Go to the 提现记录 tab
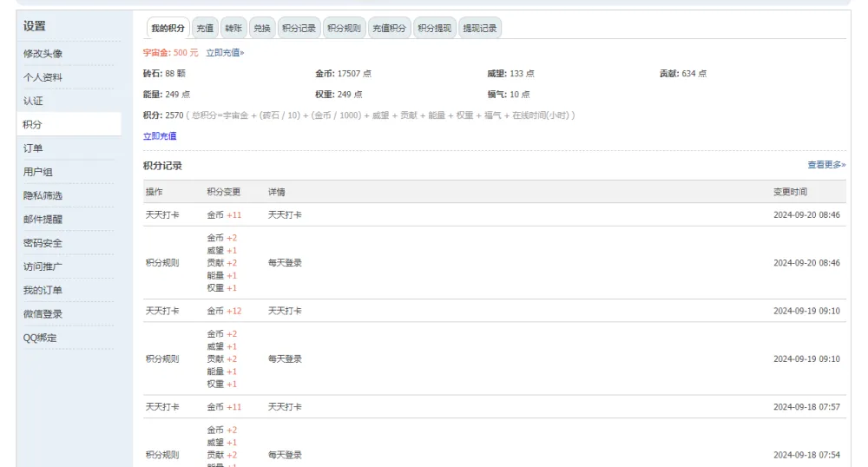Image resolution: width=868 pixels, height=467 pixels. coord(480,29)
